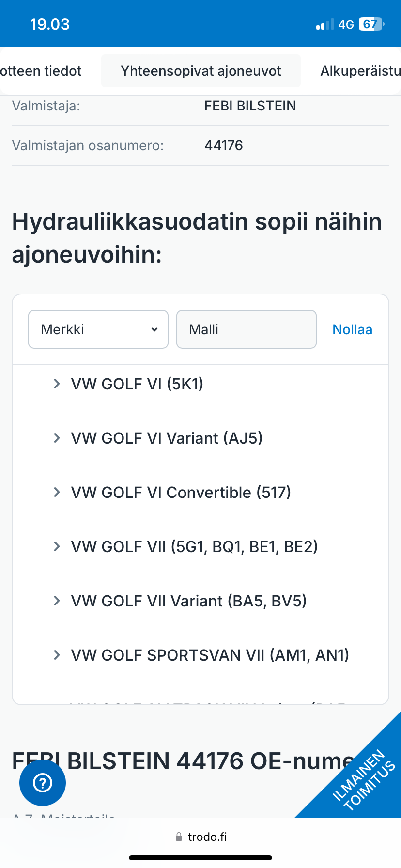The height and width of the screenshot is (868, 401).
Task: Click the Malli model field
Action: point(246,329)
